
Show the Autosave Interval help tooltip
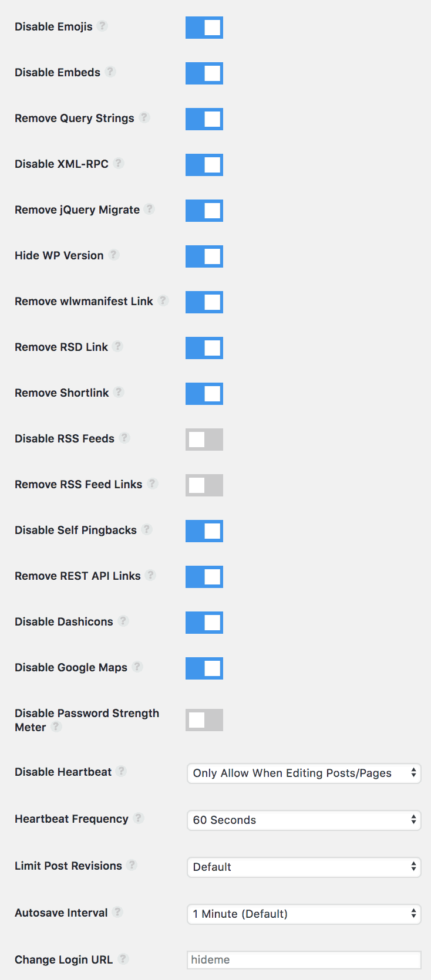(118, 912)
